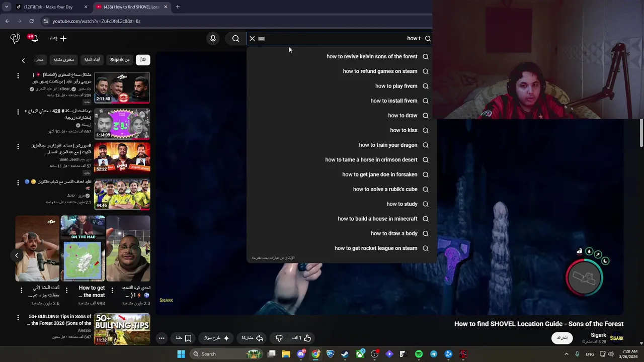Go back in Chrome
Screen dimensions: 644x362
pyautogui.click(x=7, y=21)
